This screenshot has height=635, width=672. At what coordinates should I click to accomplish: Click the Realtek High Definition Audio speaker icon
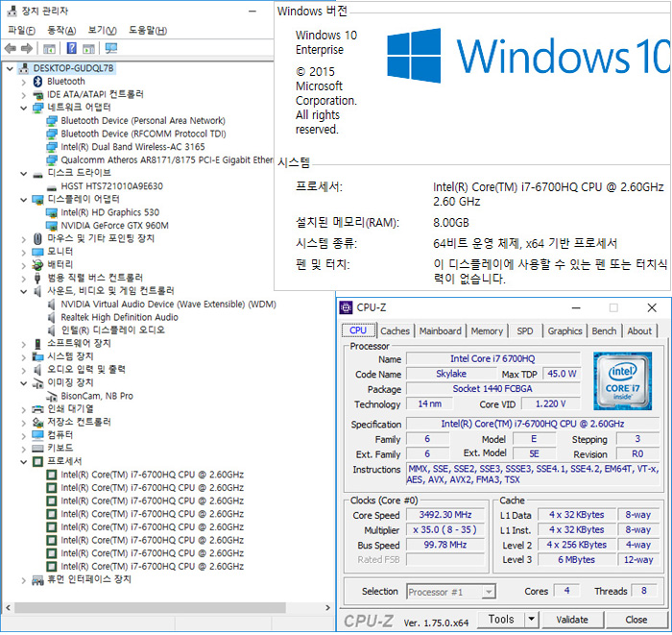pyautogui.click(x=52, y=317)
